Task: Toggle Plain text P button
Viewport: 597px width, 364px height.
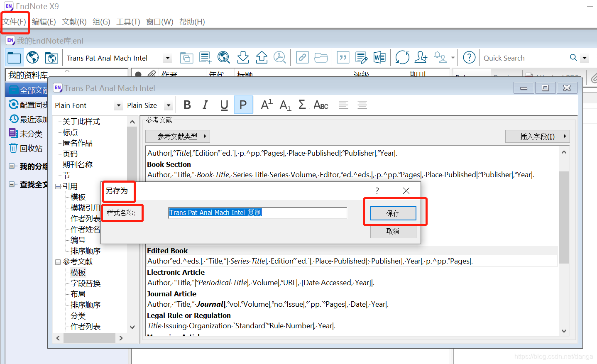Action: [x=243, y=105]
